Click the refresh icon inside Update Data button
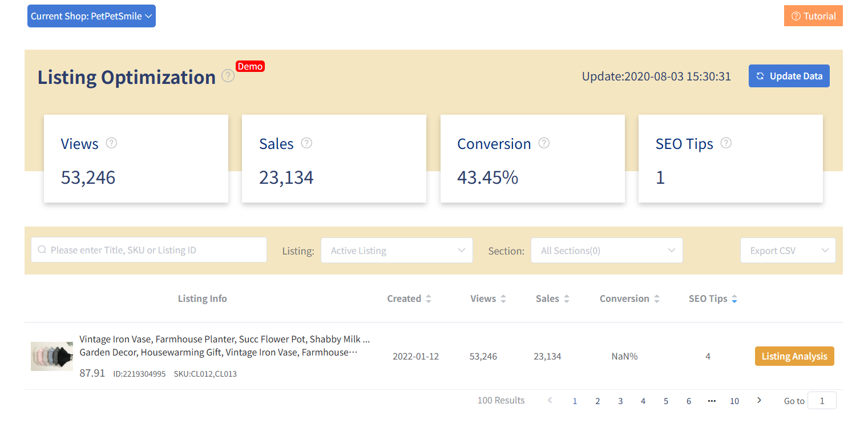The height and width of the screenshot is (448, 868). click(760, 76)
